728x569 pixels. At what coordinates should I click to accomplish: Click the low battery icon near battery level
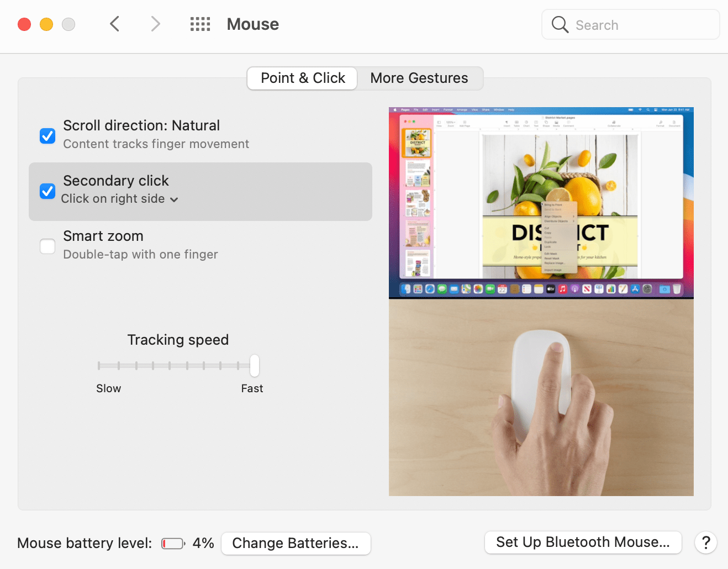click(x=172, y=542)
